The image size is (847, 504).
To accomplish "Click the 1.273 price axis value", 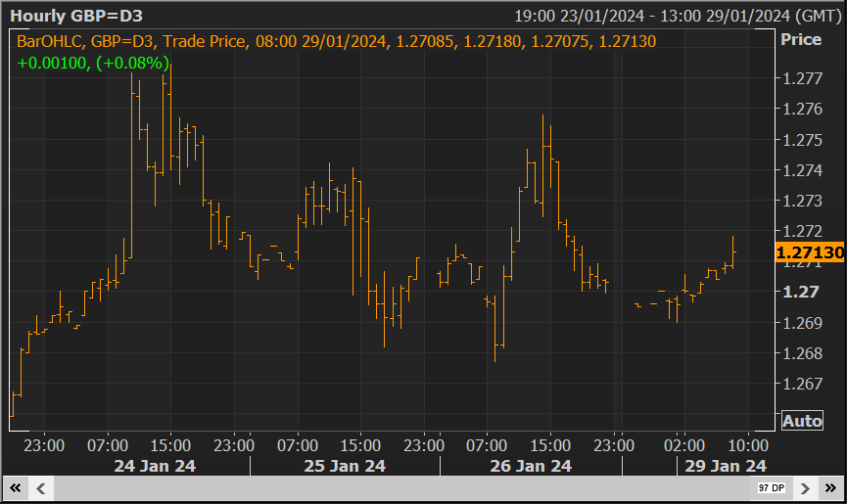I will 802,201.
